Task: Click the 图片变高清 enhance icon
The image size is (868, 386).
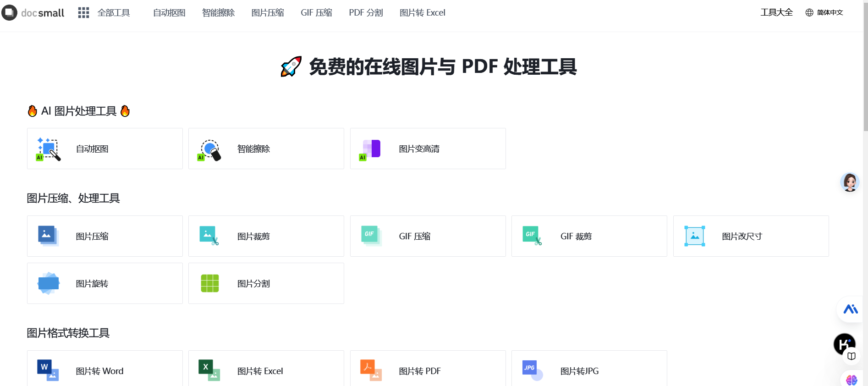Action: point(371,149)
